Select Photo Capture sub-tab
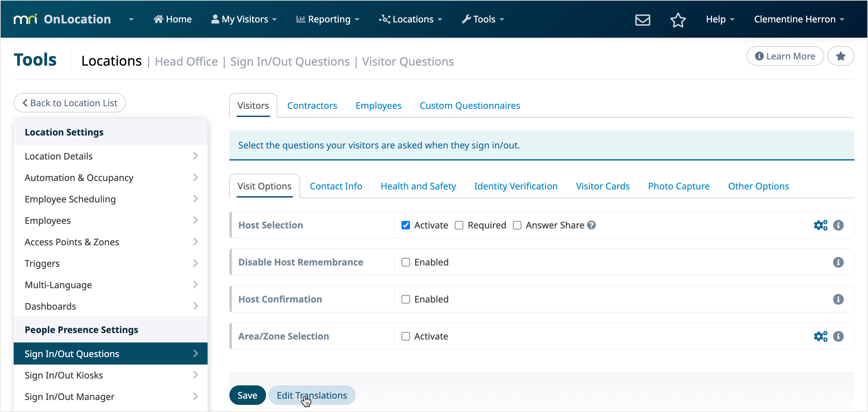This screenshot has width=868, height=412. (x=679, y=186)
